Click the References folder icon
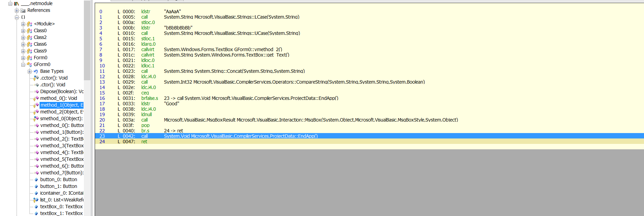 tap(23, 10)
